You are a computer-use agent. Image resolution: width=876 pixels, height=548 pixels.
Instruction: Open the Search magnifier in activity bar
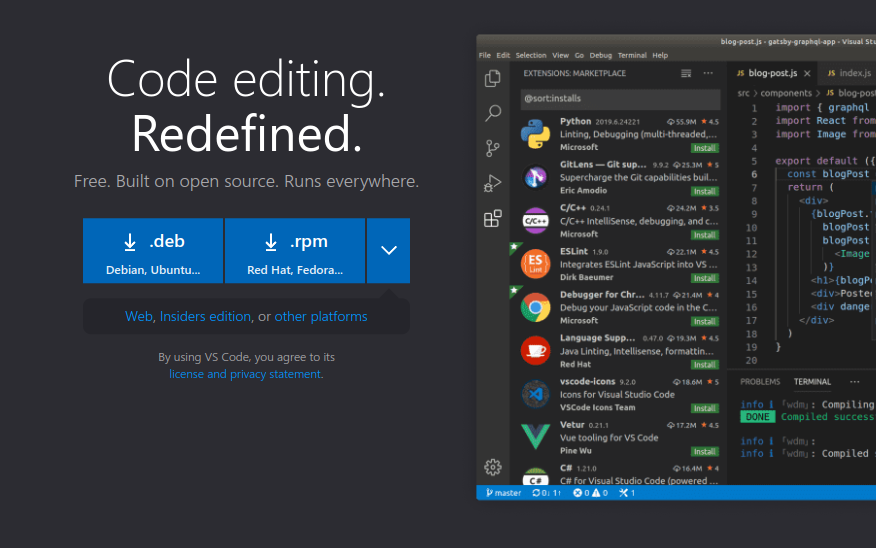[x=493, y=113]
